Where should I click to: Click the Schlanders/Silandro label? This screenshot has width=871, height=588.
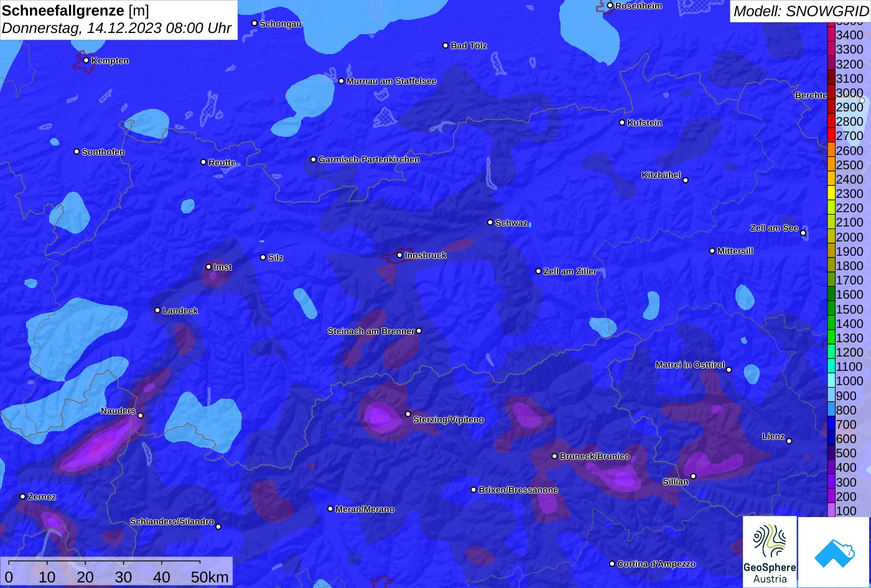point(172,521)
